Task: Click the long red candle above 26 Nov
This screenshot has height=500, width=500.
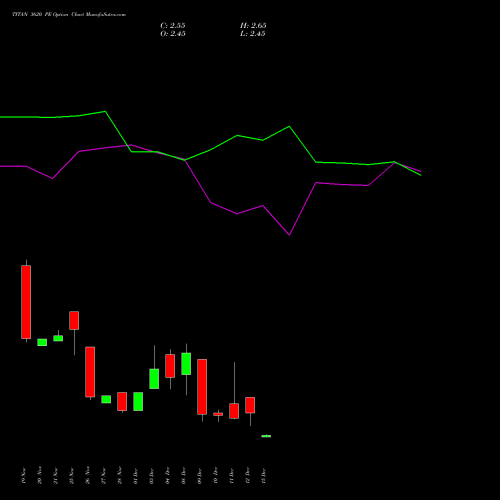Action: click(90, 372)
